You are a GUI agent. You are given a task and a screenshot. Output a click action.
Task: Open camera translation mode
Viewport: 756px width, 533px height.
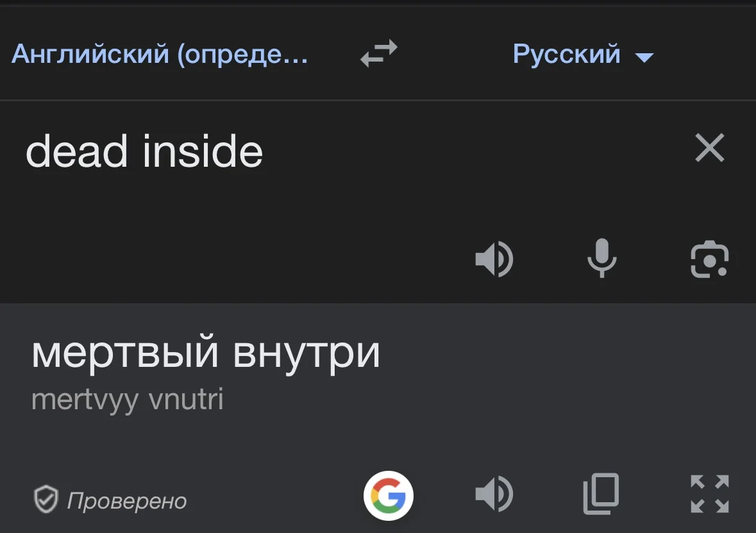tap(709, 260)
